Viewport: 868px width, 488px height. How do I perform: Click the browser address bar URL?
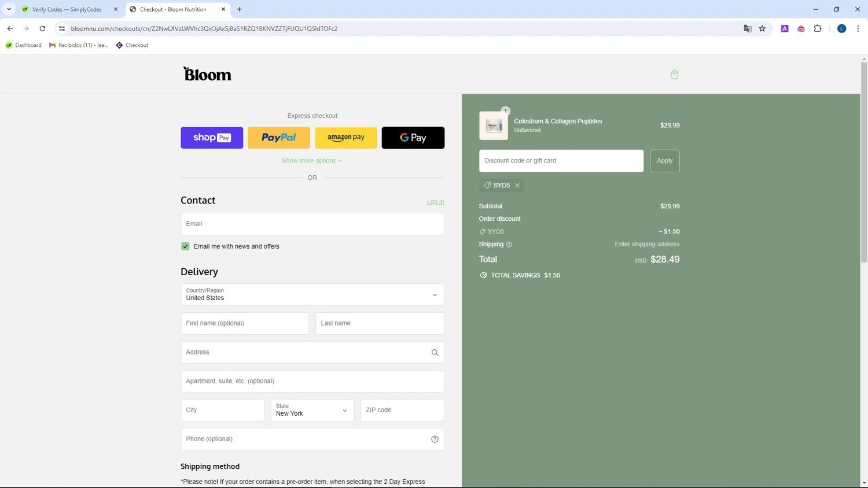[204, 28]
